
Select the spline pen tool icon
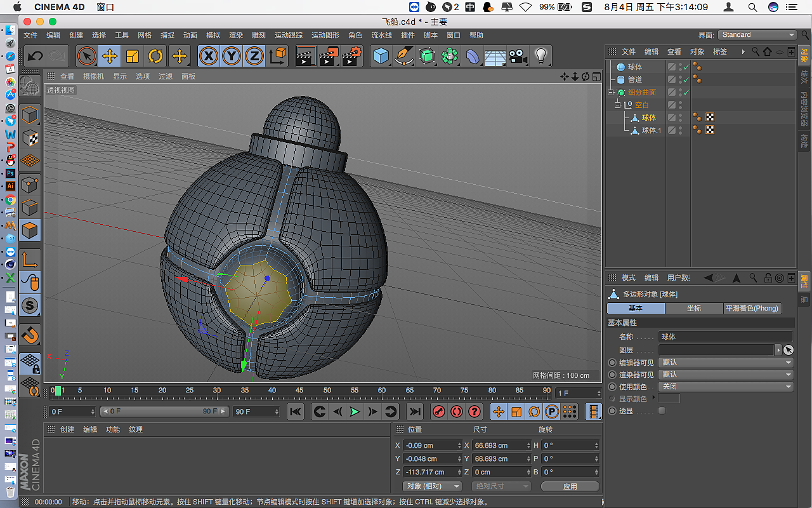pyautogui.click(x=403, y=56)
